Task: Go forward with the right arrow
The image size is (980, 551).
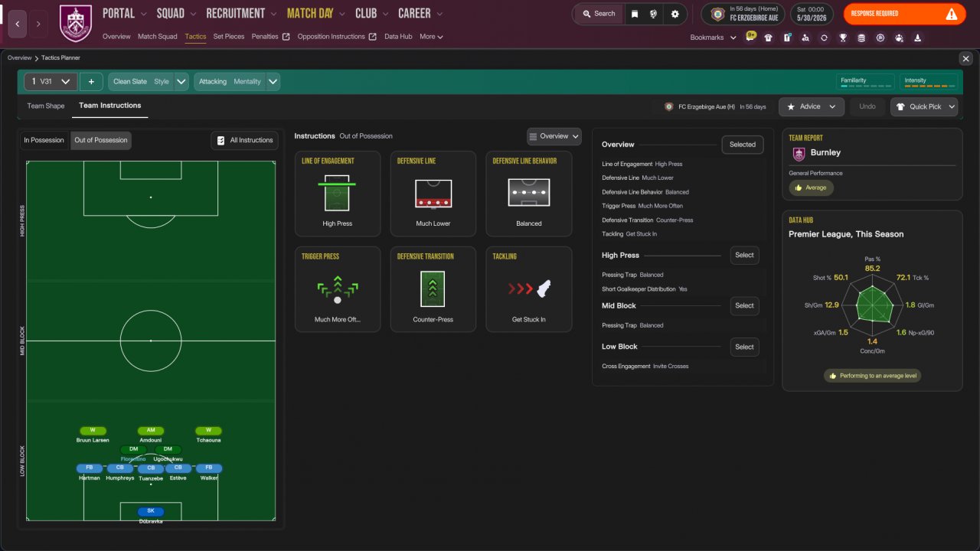Action: point(39,24)
